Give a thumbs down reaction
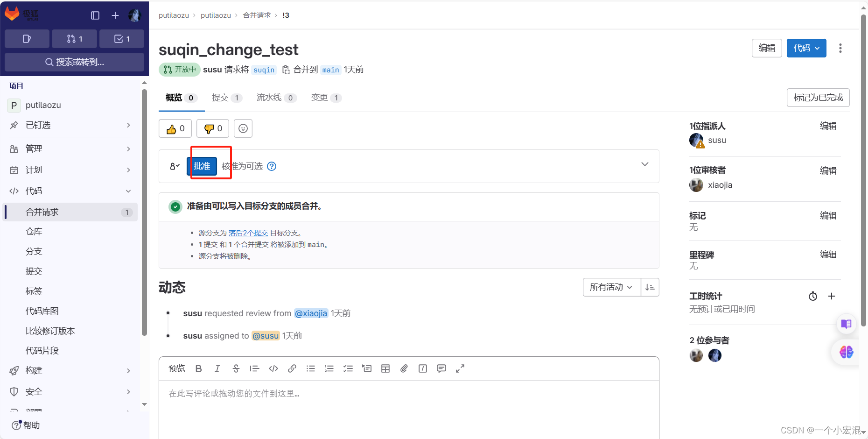 coord(213,128)
